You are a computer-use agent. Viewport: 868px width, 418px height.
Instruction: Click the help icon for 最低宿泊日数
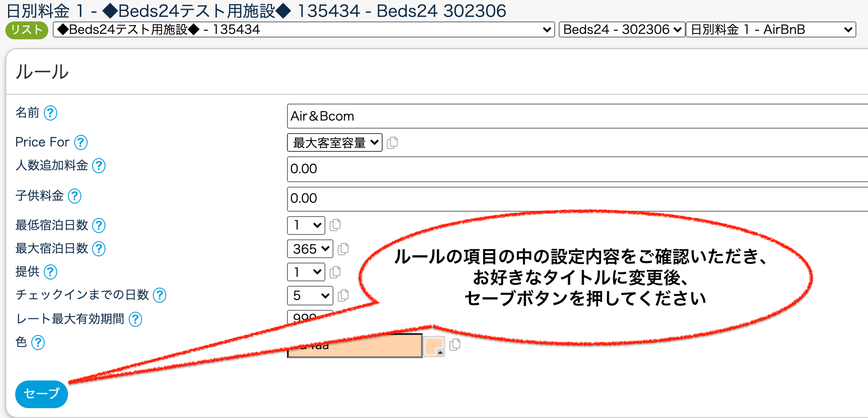[98, 226]
